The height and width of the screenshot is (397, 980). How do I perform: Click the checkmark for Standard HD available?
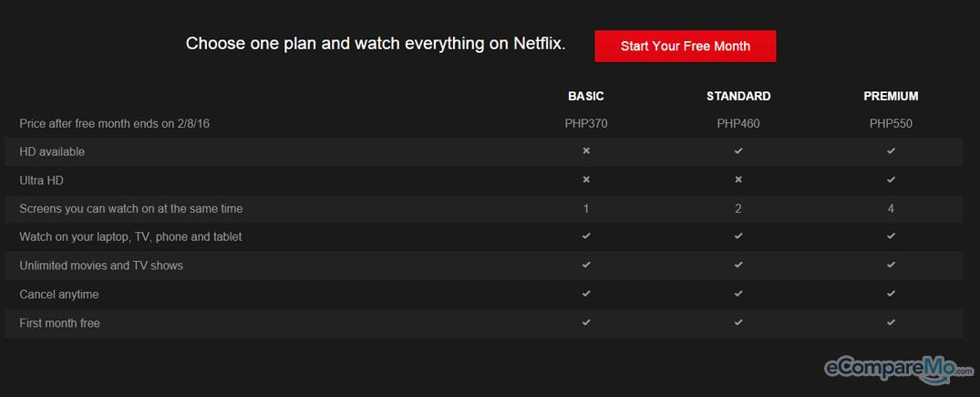click(x=738, y=151)
